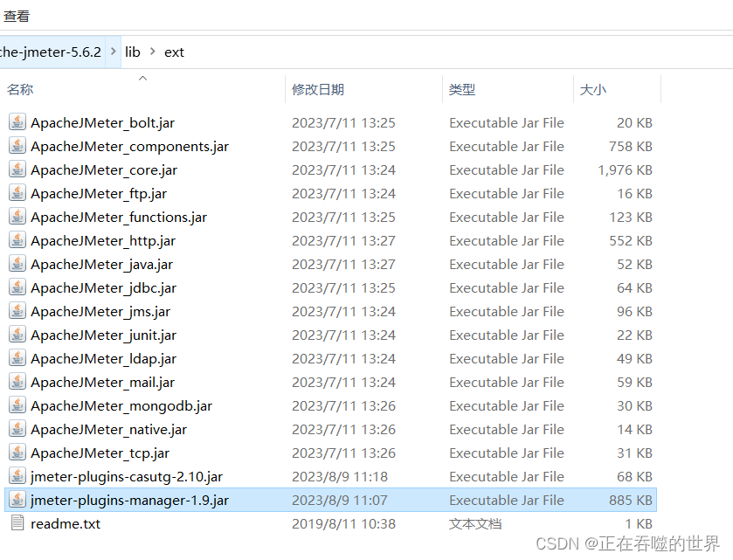Click the ApacheJMeter_mail.jar jar icon

(x=17, y=382)
